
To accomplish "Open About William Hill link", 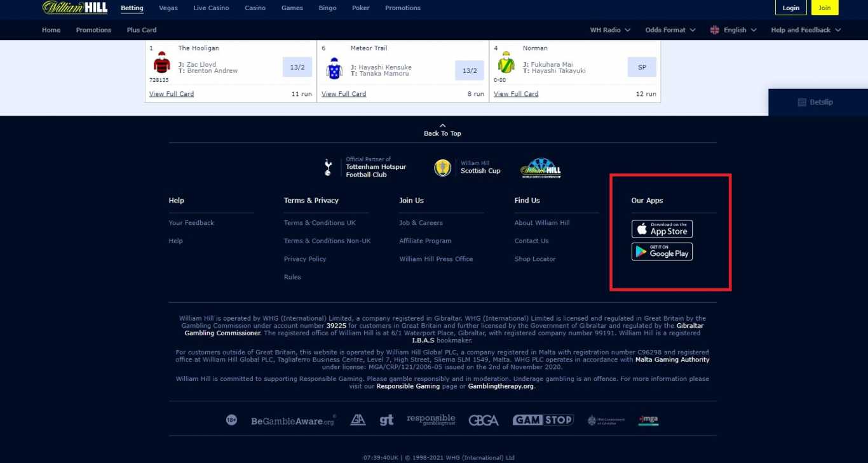I will [542, 223].
